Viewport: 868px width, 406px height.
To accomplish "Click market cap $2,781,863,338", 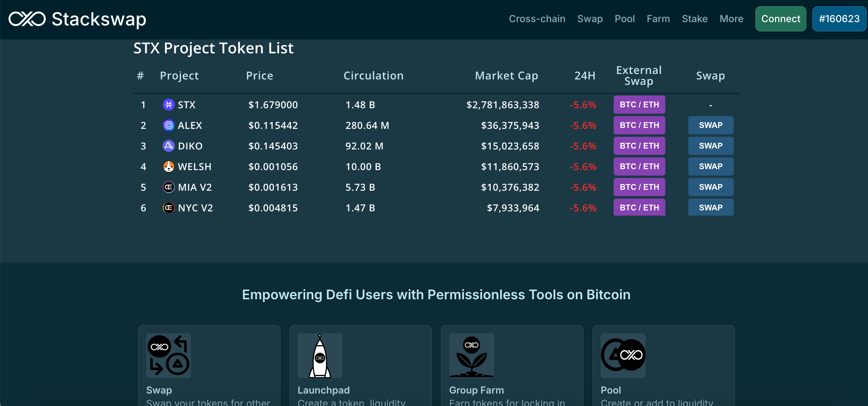I will (503, 105).
